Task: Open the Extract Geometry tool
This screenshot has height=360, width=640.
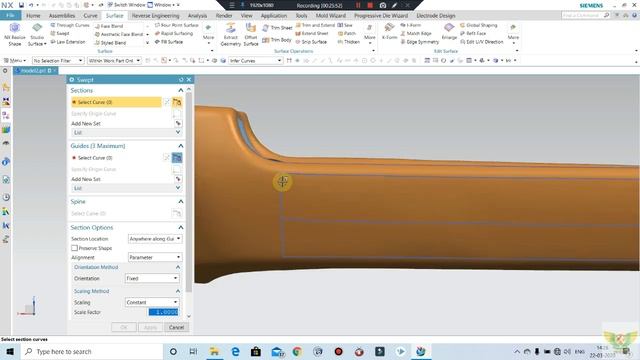Action: [x=231, y=34]
